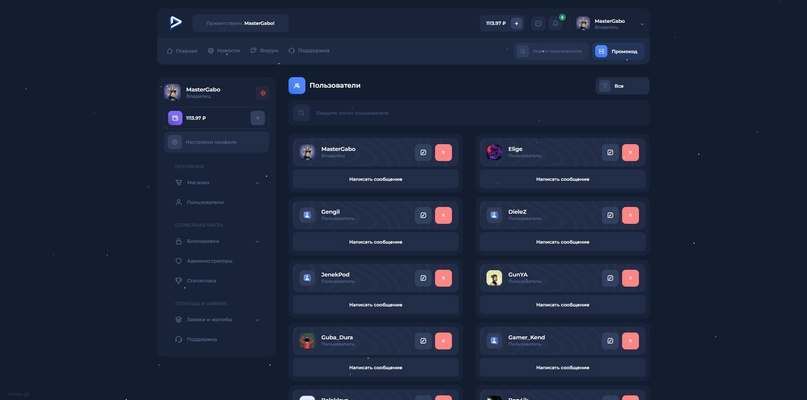Open the notifications bell in the header
Viewport: 807px width, 400px height.
click(x=556, y=23)
